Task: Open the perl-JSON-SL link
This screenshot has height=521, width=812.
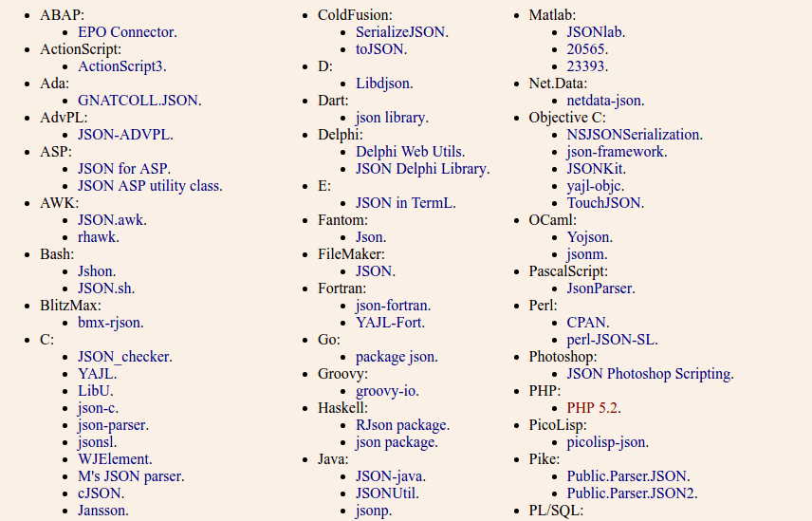Action: (611, 340)
